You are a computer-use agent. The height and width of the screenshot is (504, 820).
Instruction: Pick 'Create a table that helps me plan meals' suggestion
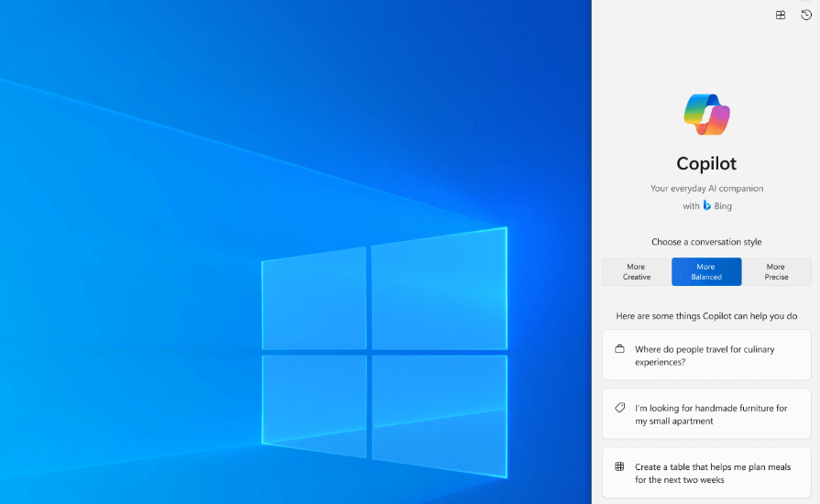[x=706, y=473]
